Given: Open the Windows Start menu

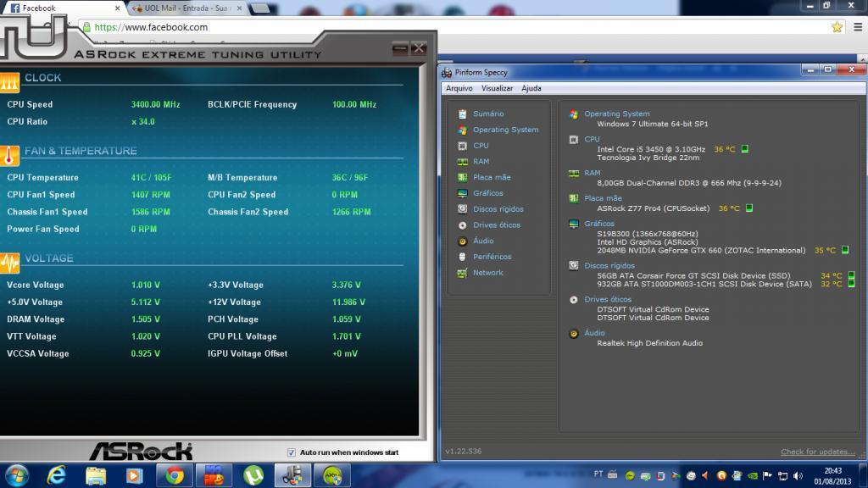Looking at the screenshot, I should [17, 476].
